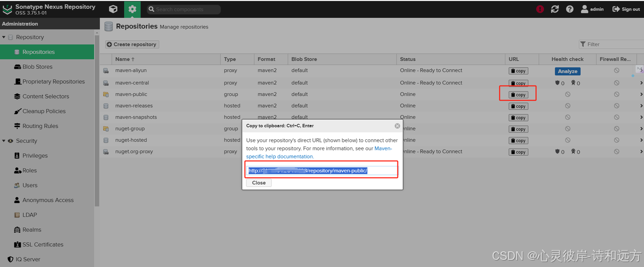
Task: Click the maven-public repository name
Action: coord(131,94)
